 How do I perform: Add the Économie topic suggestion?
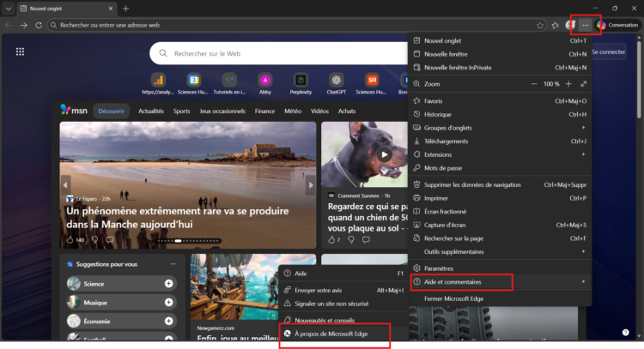(x=169, y=321)
